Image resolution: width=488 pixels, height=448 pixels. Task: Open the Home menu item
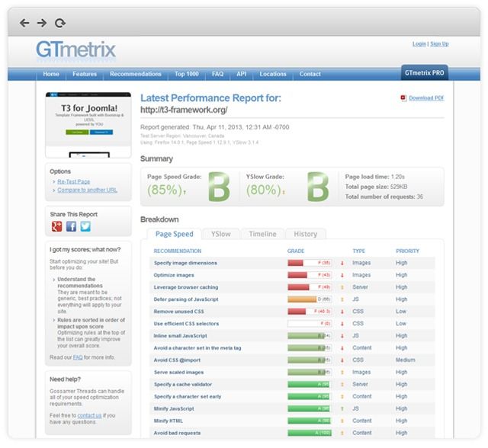pyautogui.click(x=51, y=74)
